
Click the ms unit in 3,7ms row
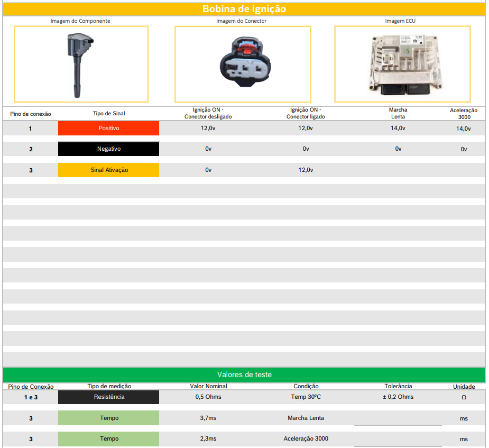pyautogui.click(x=464, y=419)
